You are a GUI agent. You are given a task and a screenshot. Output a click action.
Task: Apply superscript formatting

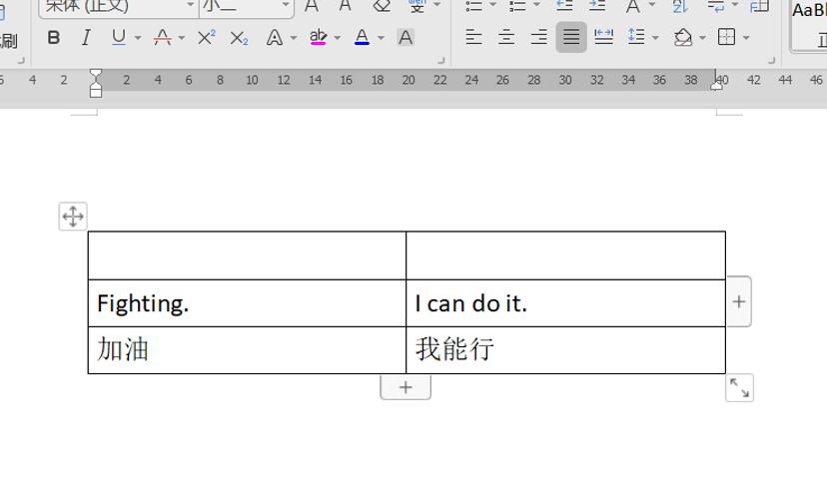(206, 38)
